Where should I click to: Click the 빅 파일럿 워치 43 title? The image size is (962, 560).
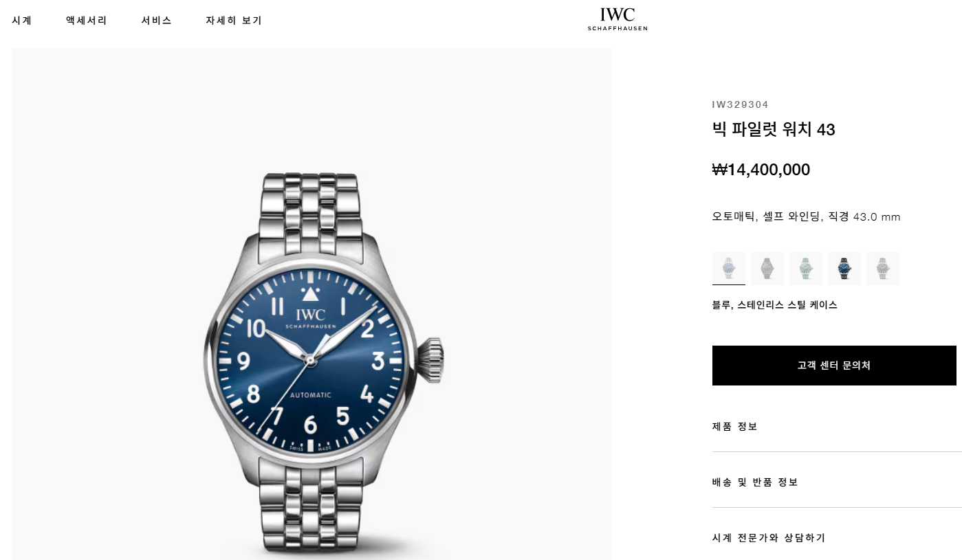point(774,130)
